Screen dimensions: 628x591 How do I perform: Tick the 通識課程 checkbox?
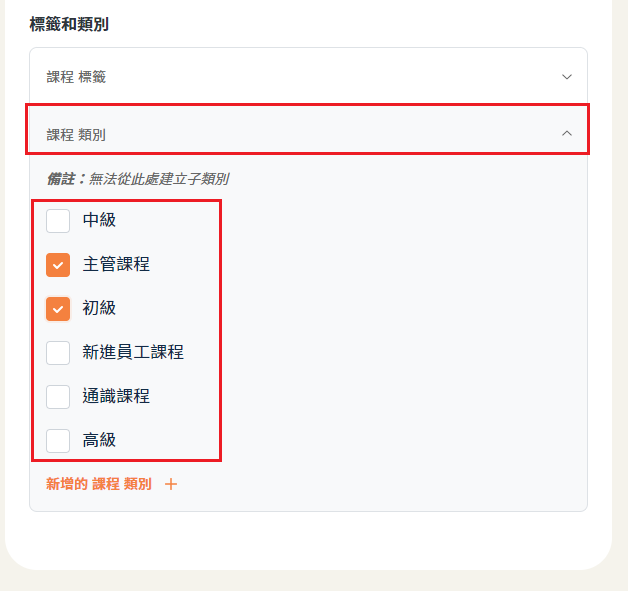(x=58, y=396)
